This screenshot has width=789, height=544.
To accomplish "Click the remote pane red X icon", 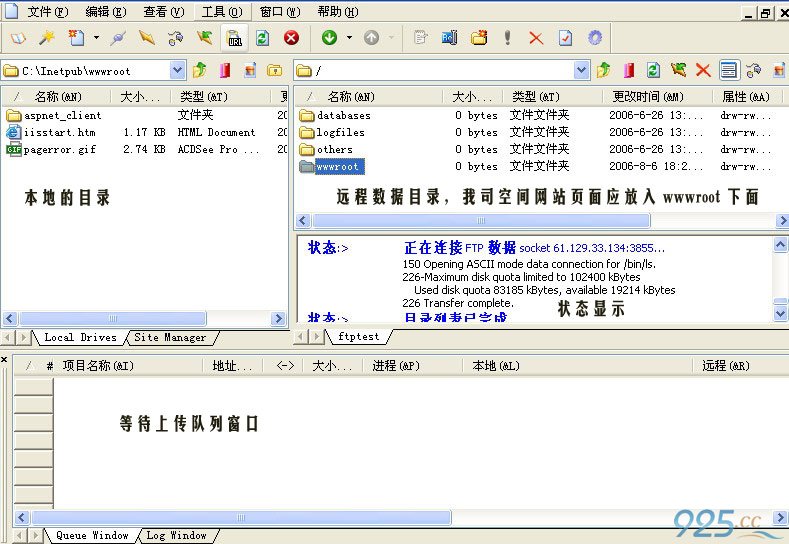I will click(x=703, y=70).
